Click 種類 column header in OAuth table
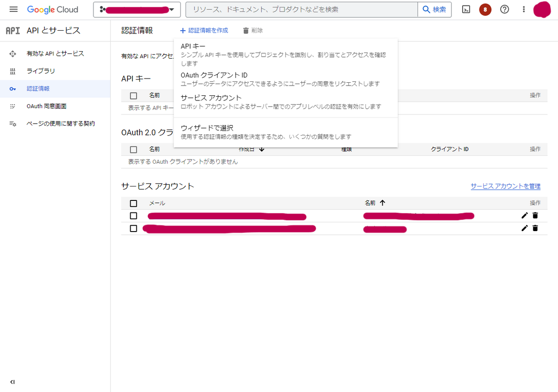 pyautogui.click(x=347, y=149)
